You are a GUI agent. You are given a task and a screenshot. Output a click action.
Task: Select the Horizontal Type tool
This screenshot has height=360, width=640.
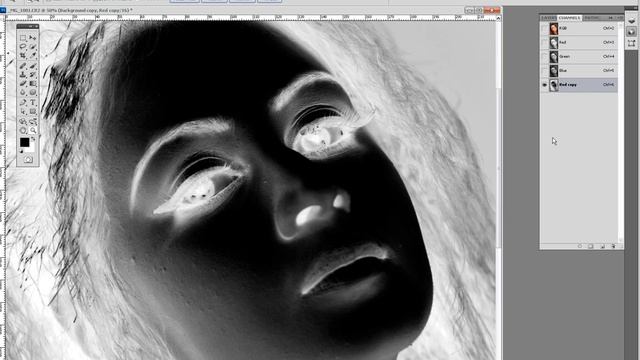tap(33, 102)
